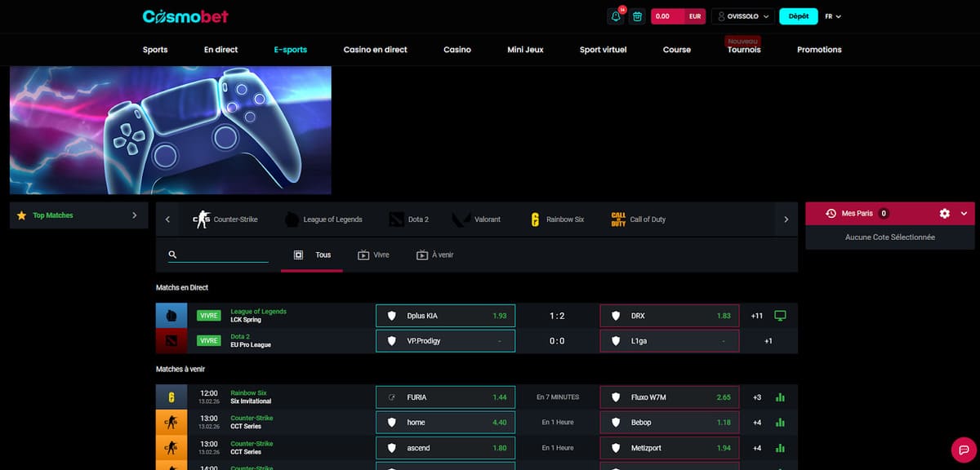
Task: Switch to the Vivre matches tab
Action: (x=373, y=255)
